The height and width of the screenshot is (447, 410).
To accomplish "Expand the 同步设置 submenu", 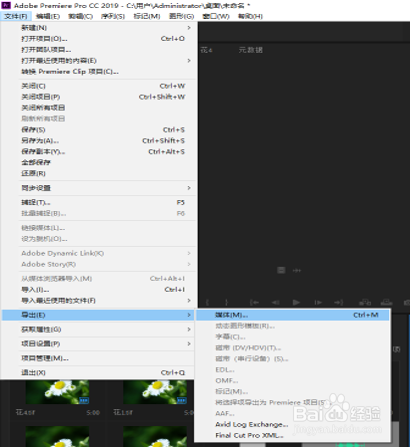I will tap(98, 188).
